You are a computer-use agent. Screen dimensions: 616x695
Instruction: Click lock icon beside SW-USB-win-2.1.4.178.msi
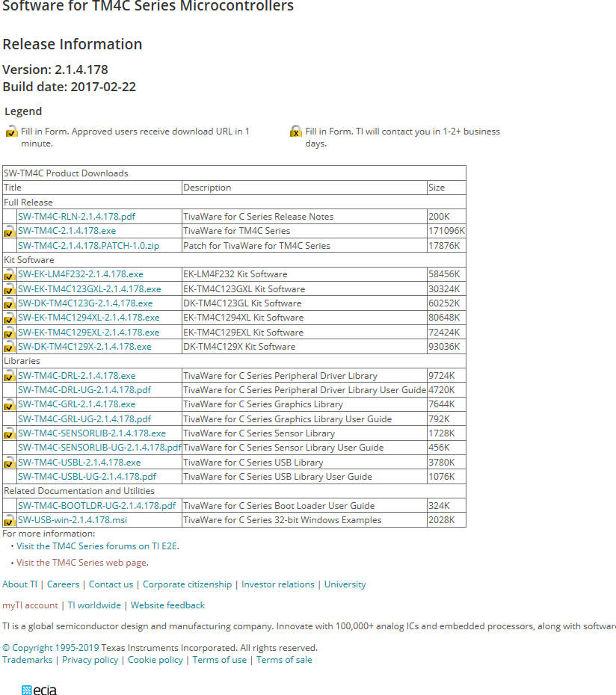(x=9, y=520)
